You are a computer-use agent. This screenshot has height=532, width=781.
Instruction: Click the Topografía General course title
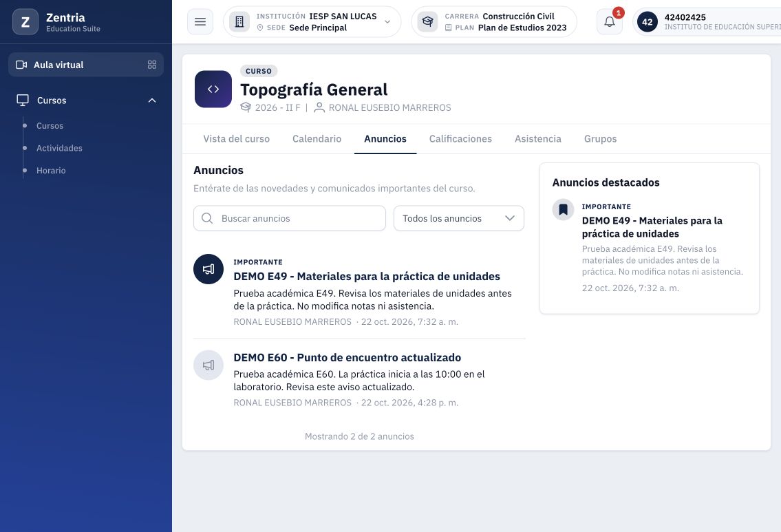click(x=314, y=89)
